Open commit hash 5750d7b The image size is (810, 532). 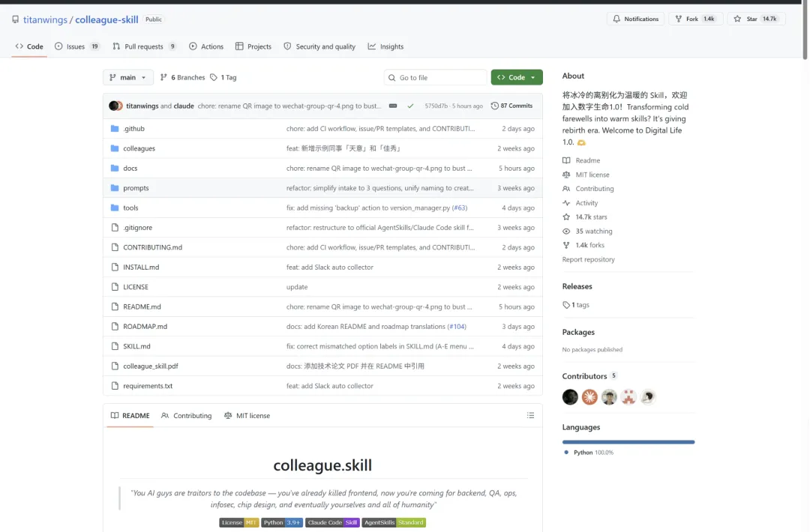436,106
